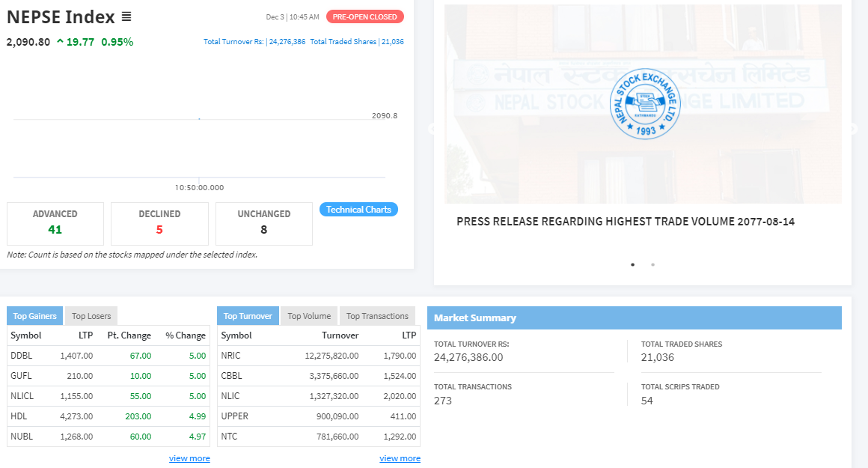The width and height of the screenshot is (868, 468).
Task: Select the HDL symbol in Top Gainers
Action: [x=19, y=416]
